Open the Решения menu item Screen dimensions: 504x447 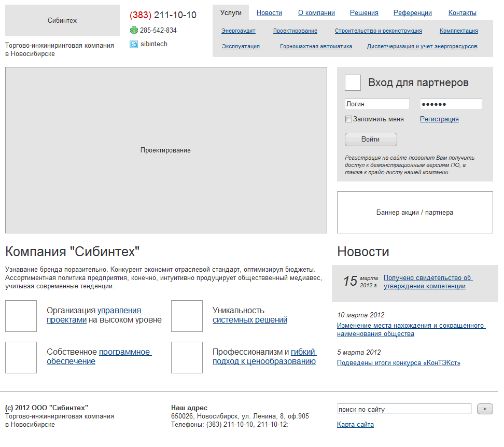[364, 13]
